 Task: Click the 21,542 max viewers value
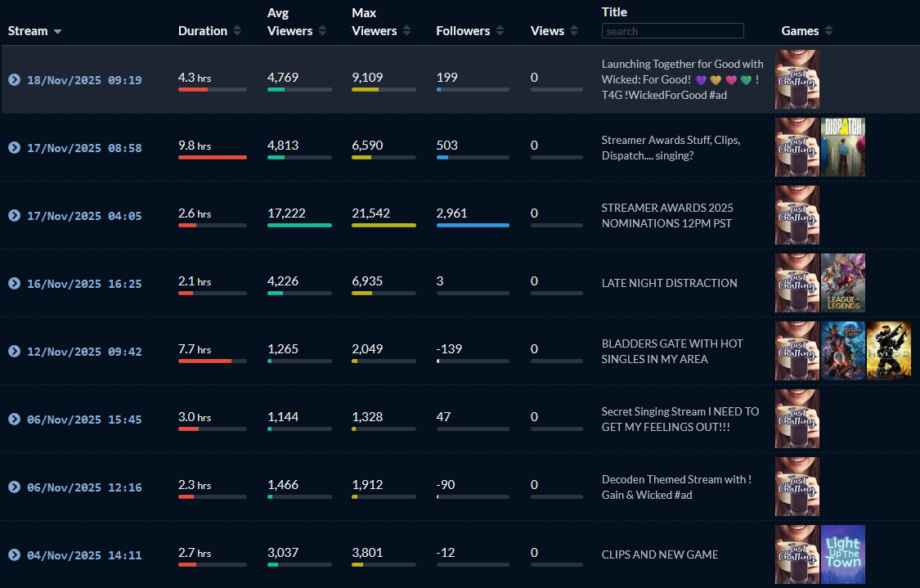370,213
